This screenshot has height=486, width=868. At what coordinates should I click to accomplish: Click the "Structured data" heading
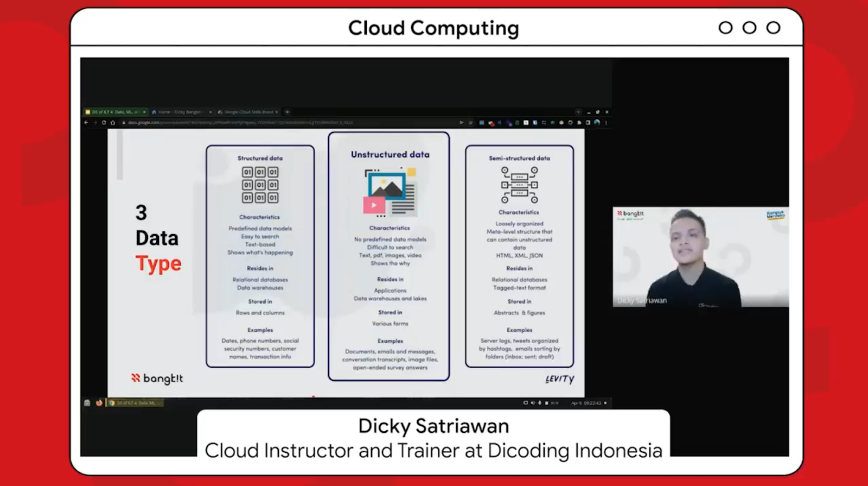click(x=260, y=158)
